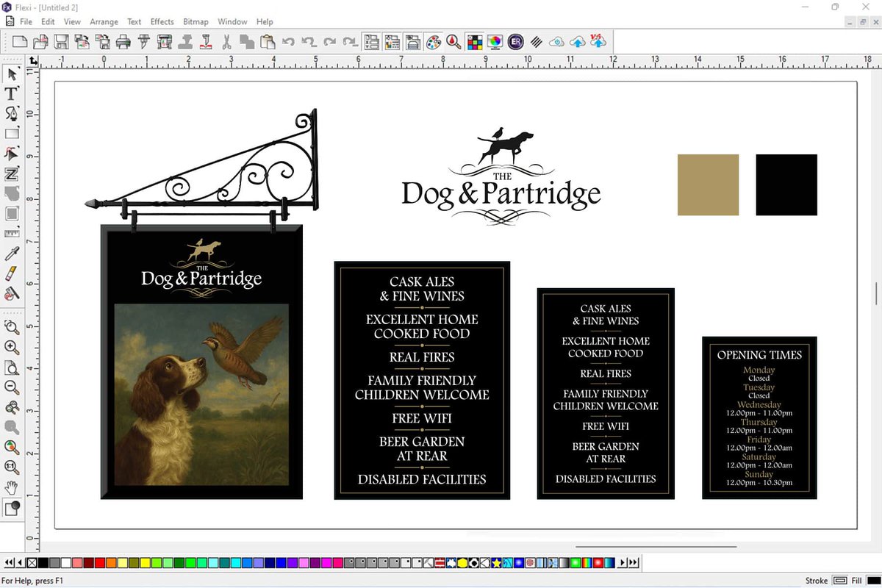Click the Cut scissors icon
The height and width of the screenshot is (588, 882).
pos(226,42)
